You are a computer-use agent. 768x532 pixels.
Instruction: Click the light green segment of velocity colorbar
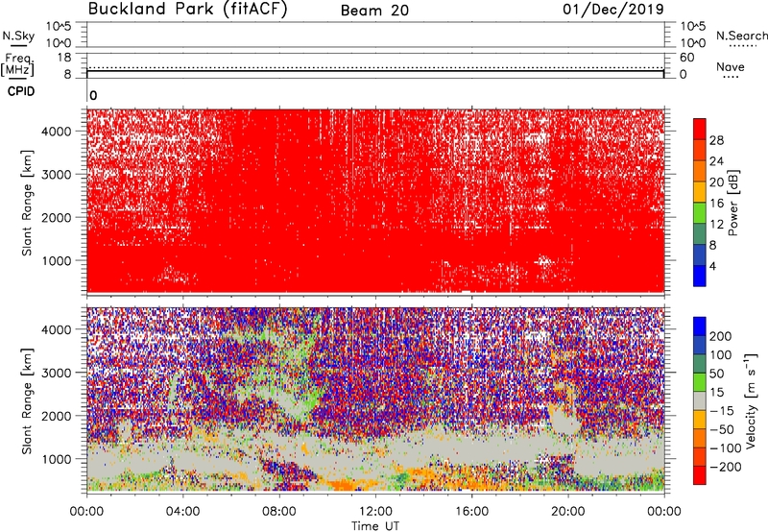(700, 382)
